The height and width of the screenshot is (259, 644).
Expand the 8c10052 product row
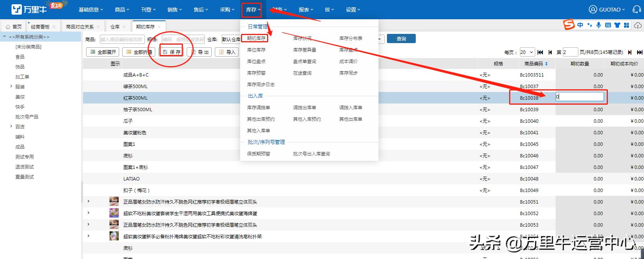click(88, 213)
